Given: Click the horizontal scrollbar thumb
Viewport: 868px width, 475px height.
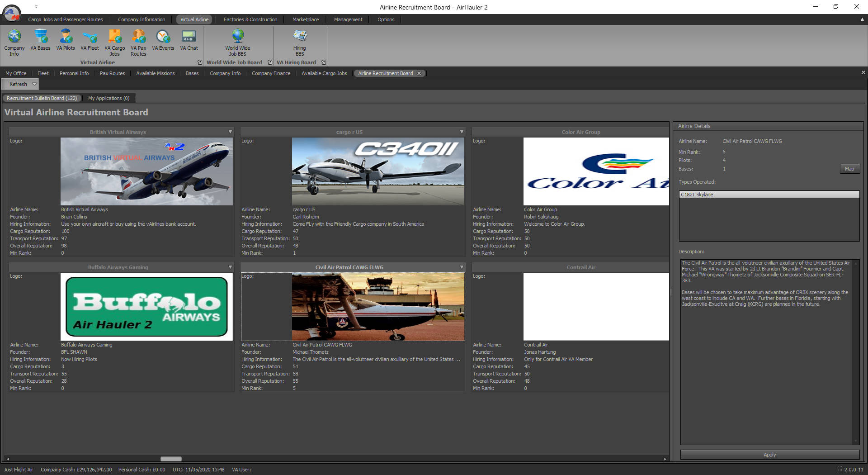Looking at the screenshot, I should [171, 459].
